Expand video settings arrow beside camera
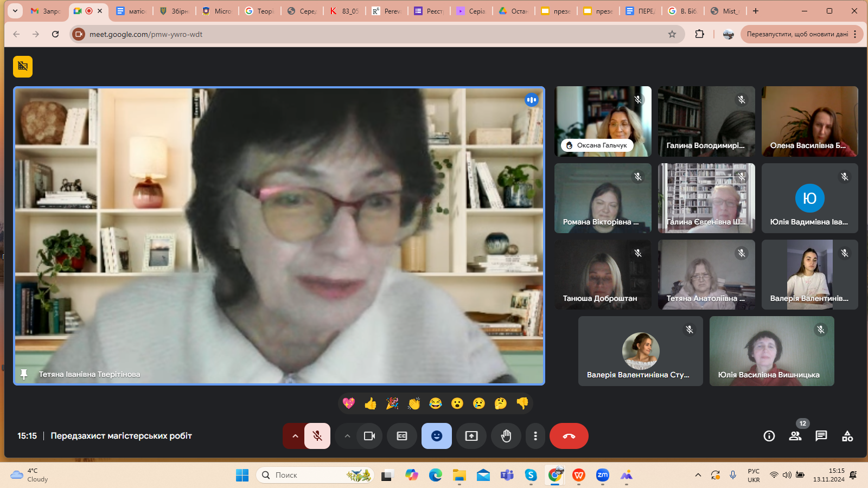Screen dimensions: 868x488 (x=347, y=436)
